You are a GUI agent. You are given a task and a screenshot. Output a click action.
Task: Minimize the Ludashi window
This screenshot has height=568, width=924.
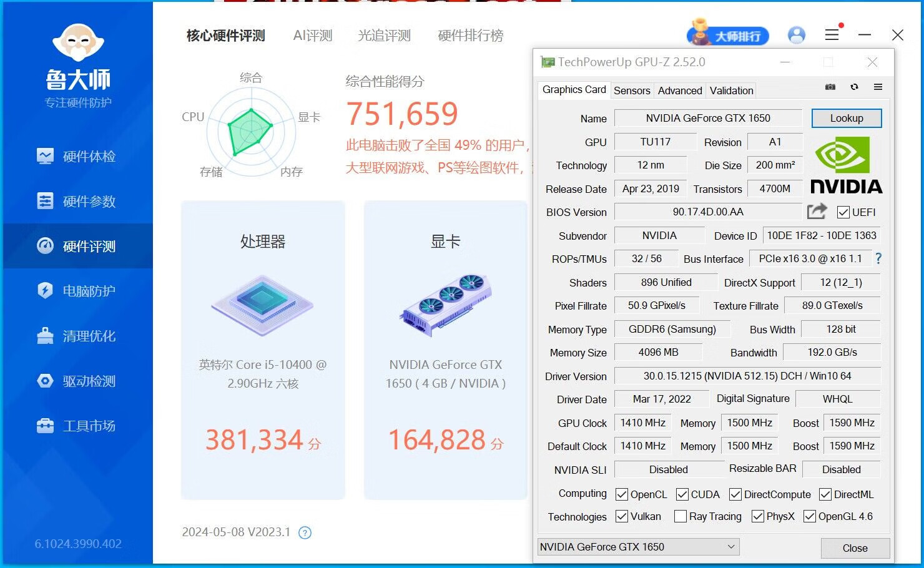tap(865, 35)
